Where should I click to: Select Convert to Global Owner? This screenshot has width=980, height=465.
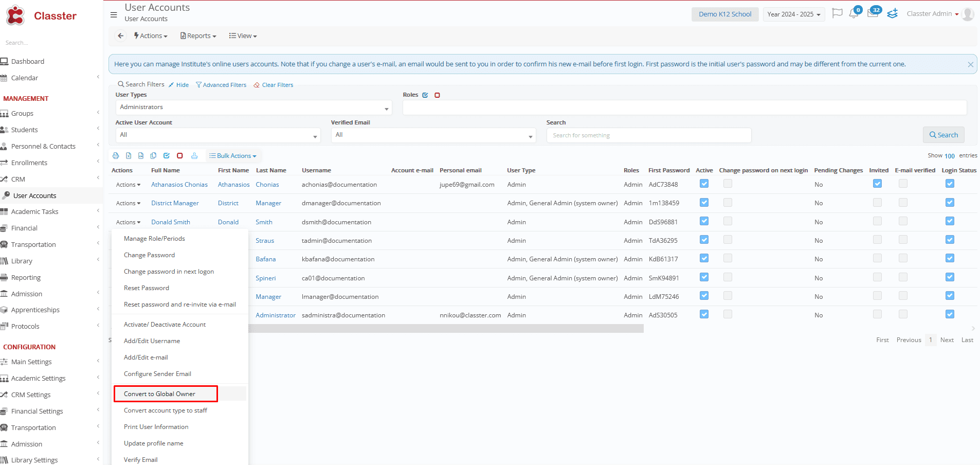coord(159,394)
